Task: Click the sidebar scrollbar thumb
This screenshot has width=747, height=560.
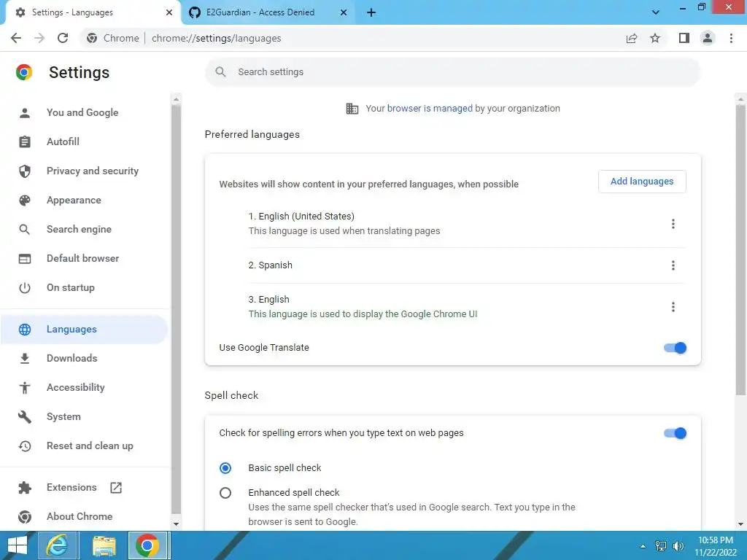Action: [x=177, y=309]
